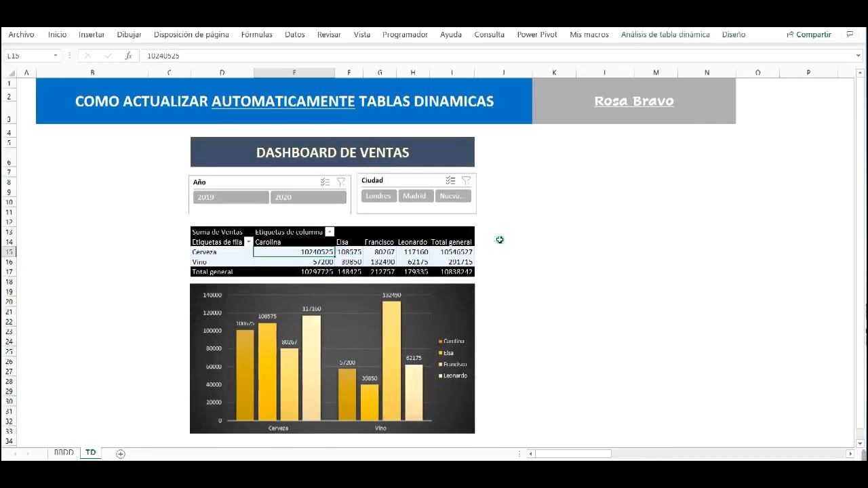Click the Elsa legend color swatch
Image resolution: width=868 pixels, height=488 pixels.
point(441,353)
